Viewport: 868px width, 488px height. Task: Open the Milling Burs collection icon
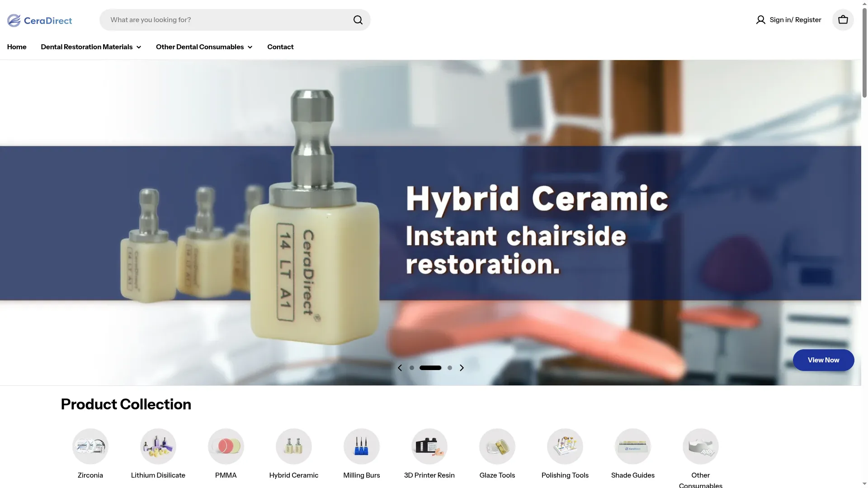[x=362, y=446]
